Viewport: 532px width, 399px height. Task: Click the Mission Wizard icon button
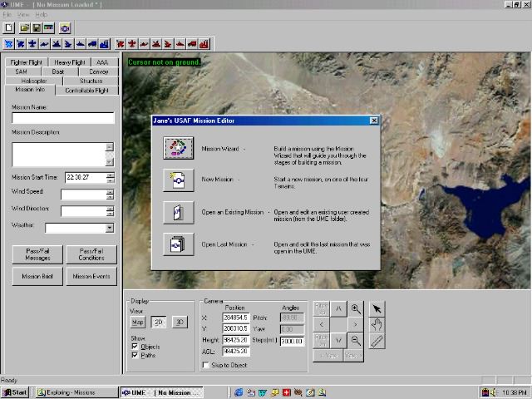pos(178,148)
